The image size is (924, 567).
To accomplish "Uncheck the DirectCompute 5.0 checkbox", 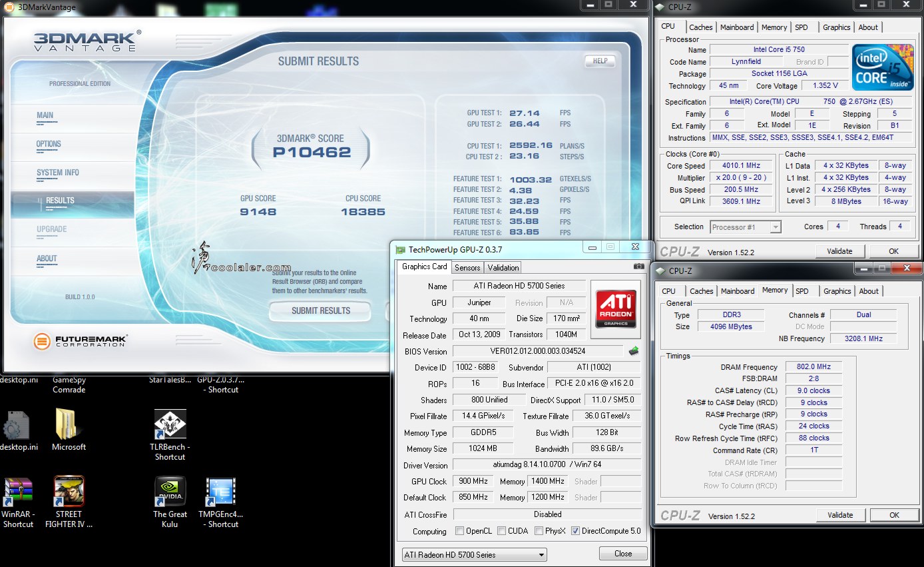I will pyautogui.click(x=575, y=531).
